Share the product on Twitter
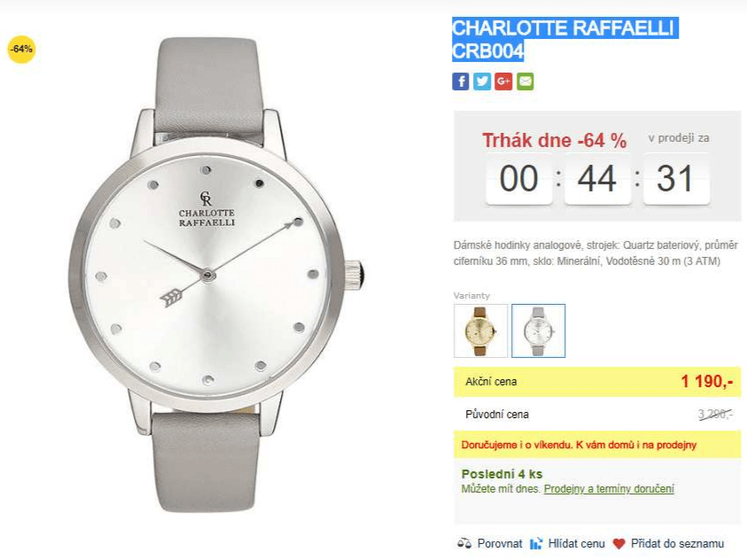This screenshot has height=560, width=747. [x=482, y=82]
